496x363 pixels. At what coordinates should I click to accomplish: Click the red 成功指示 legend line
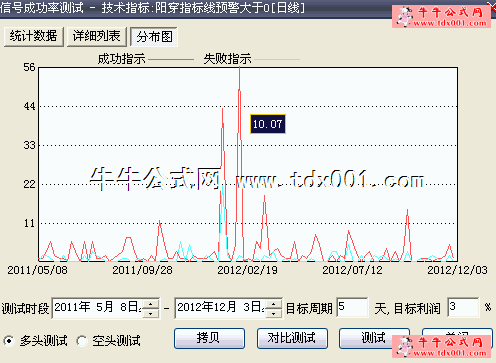(x=171, y=60)
